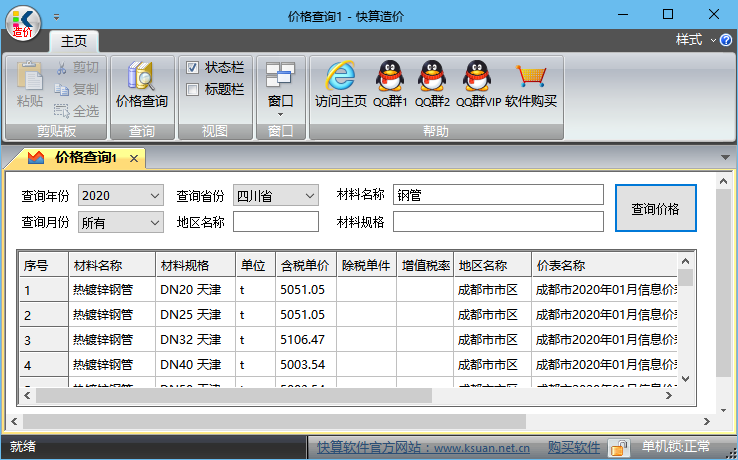738x460 pixels.
Task: Click the 查询价格 button
Action: (x=656, y=208)
